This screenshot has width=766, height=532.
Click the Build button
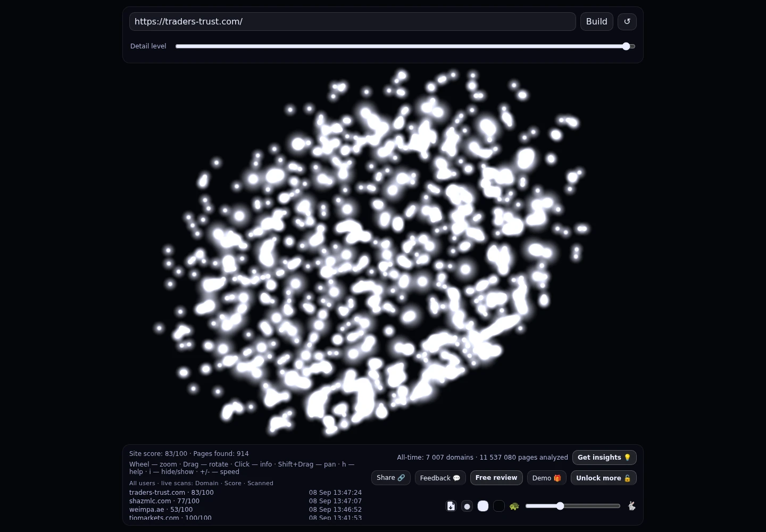coord(597,22)
